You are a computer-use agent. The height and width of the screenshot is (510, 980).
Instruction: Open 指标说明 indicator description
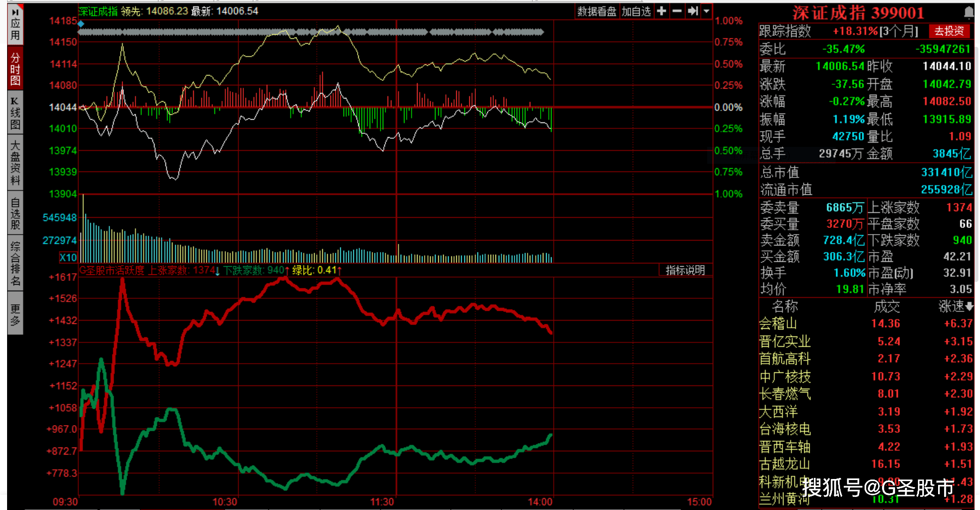[x=685, y=270]
